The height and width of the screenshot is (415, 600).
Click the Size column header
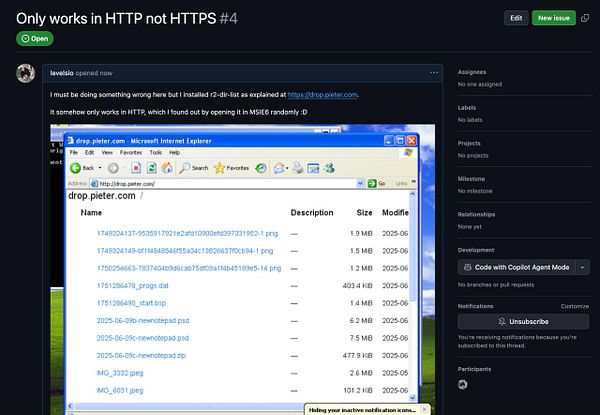coord(364,213)
